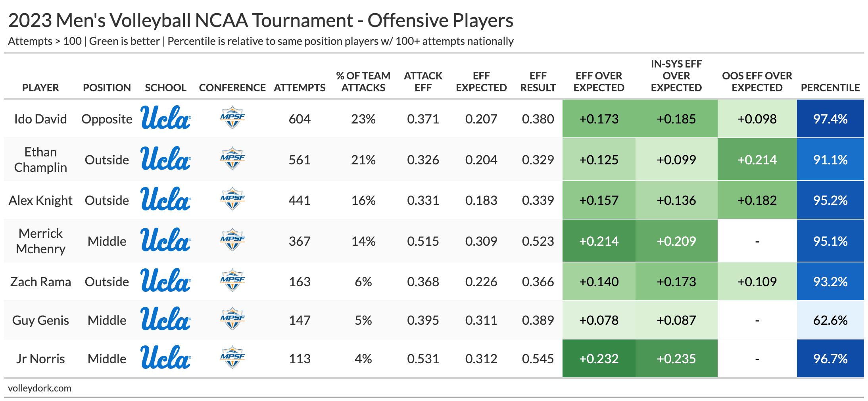Open the volleydork.com source link

coord(40,388)
